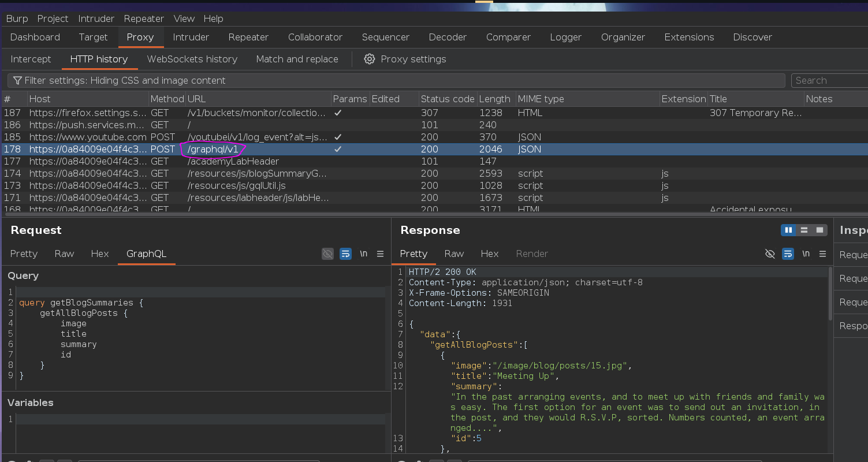Sort table by Method column header
Viewport: 868px width, 462px height.
167,99
